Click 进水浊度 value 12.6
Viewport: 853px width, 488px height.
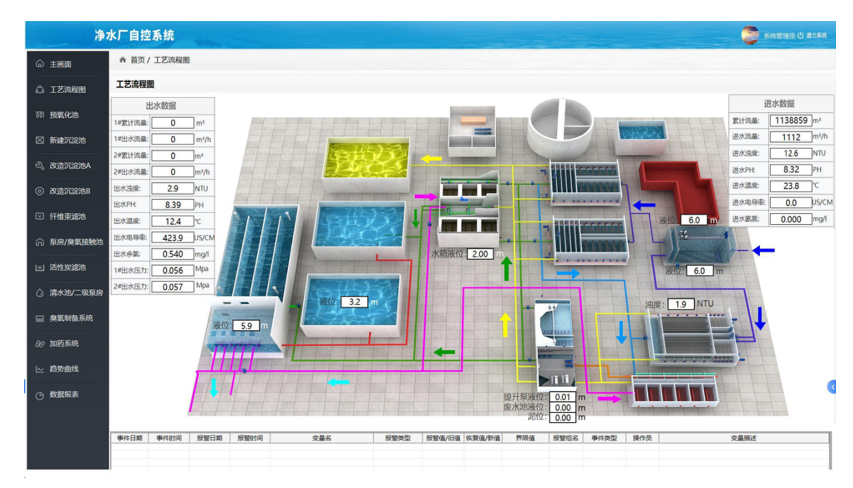[791, 153]
